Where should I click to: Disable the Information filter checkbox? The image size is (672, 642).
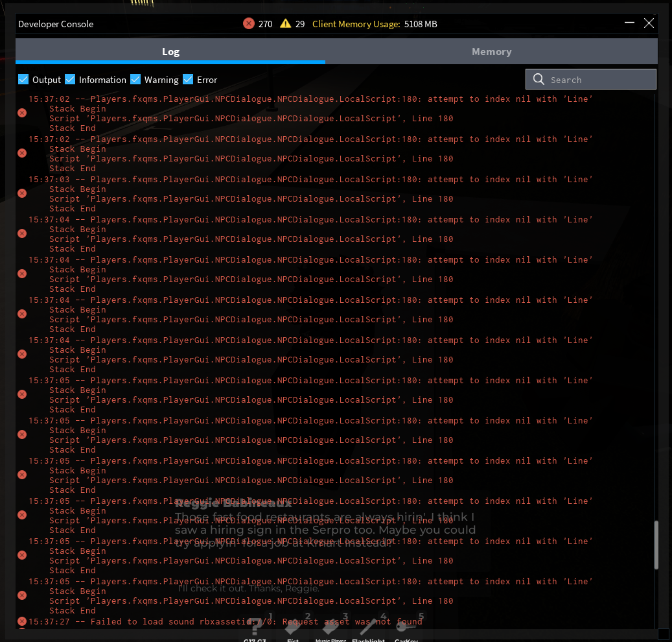pos(71,80)
